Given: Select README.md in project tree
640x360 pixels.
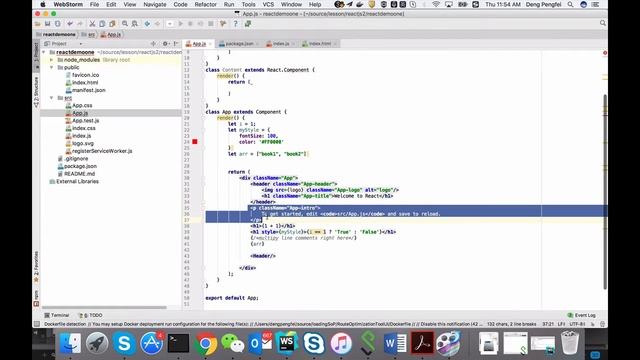Looking at the screenshot, I should click(76, 174).
